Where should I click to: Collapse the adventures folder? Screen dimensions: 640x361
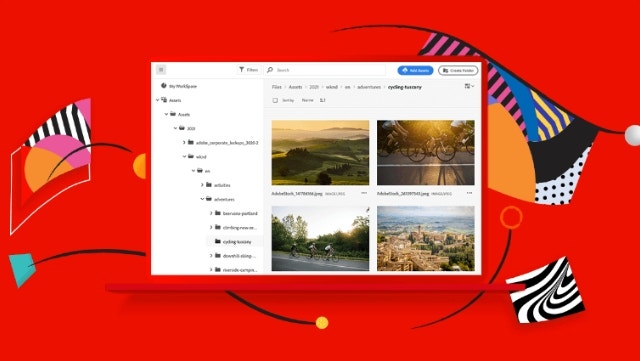coord(202,199)
